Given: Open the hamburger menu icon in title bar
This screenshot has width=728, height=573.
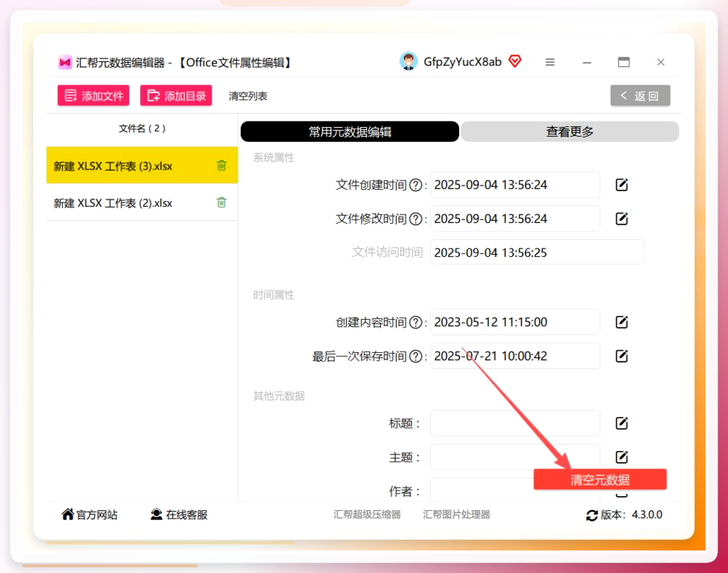Looking at the screenshot, I should pos(550,62).
